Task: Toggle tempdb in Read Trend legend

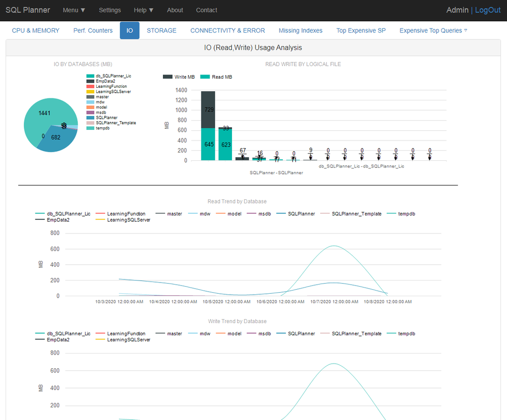Action: 400,214
